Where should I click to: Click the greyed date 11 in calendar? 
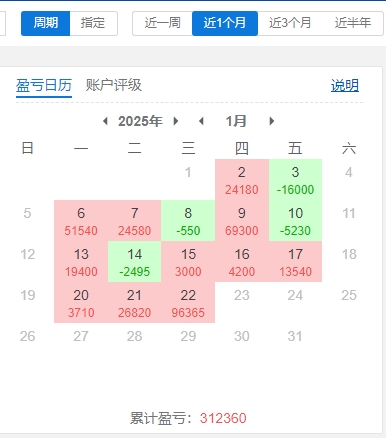349,213
